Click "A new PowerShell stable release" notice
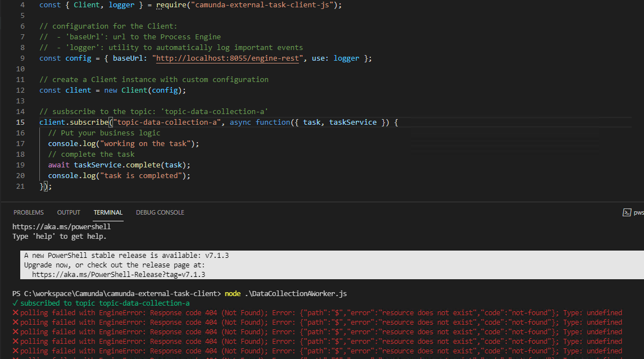Screen dimensions: 644x359 point(126,256)
